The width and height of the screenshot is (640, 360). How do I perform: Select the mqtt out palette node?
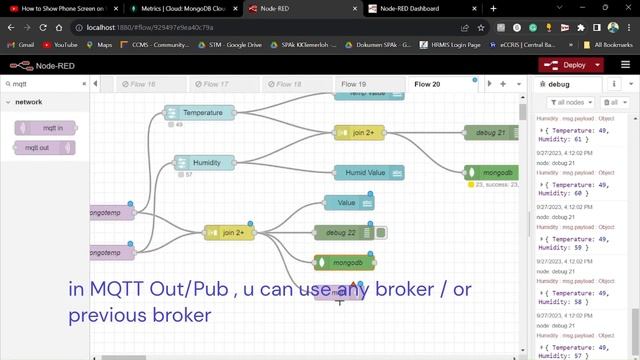point(44,147)
